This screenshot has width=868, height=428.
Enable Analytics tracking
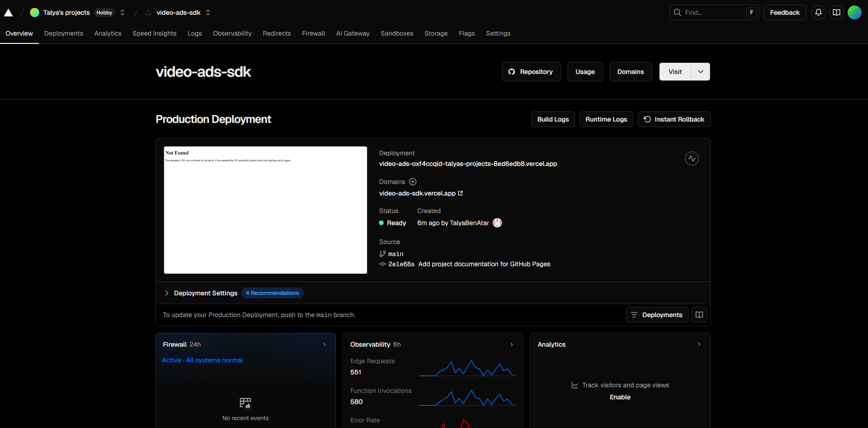point(620,397)
